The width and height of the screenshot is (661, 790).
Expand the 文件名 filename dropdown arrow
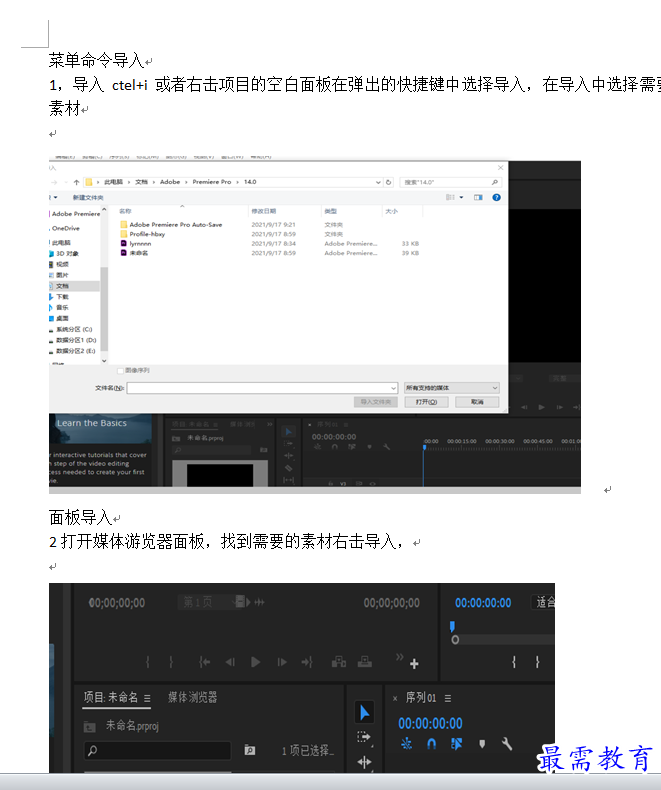[x=393, y=388]
